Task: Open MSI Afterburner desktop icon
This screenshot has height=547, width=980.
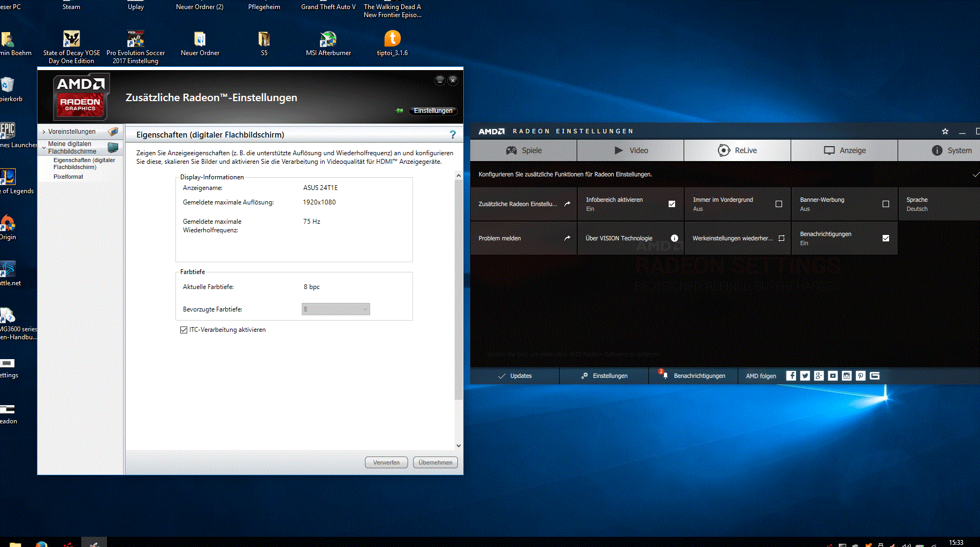Action: point(328,43)
